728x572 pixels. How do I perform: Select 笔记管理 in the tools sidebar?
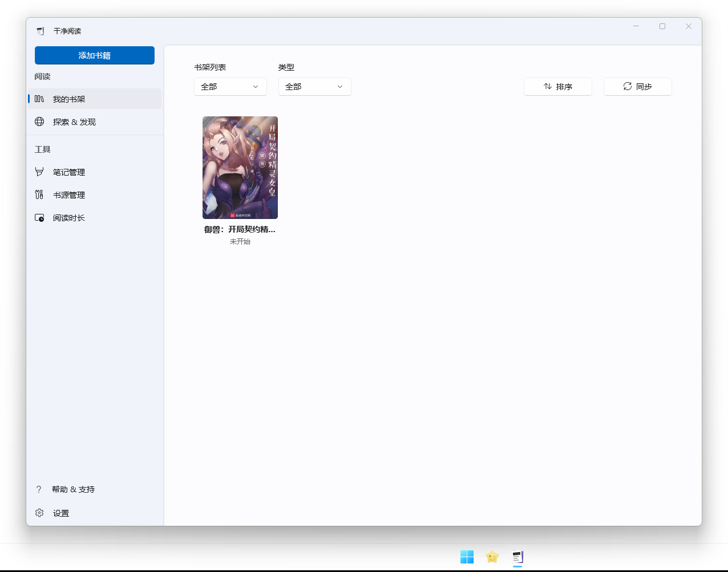[x=68, y=172]
